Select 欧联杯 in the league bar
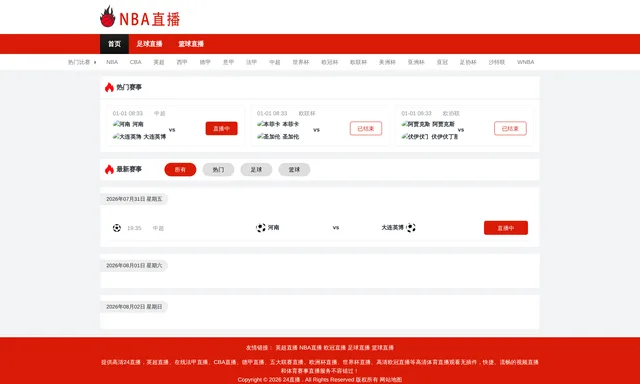The width and height of the screenshot is (640, 384). coord(358,62)
